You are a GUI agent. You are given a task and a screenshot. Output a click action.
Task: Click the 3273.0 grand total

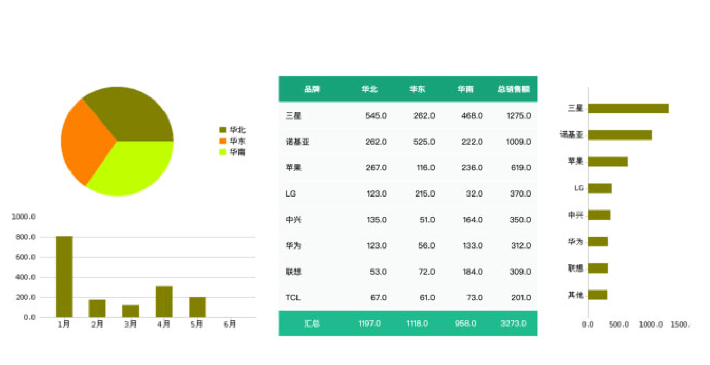(x=513, y=323)
